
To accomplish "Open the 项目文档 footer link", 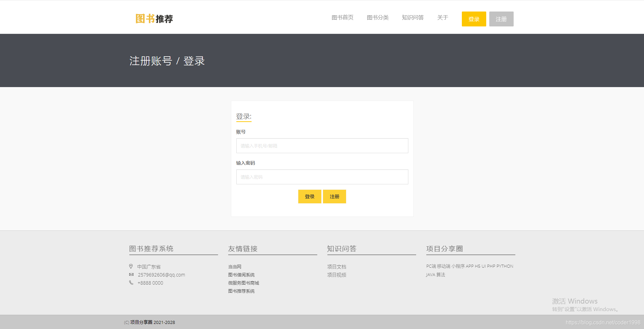I will tap(337, 267).
